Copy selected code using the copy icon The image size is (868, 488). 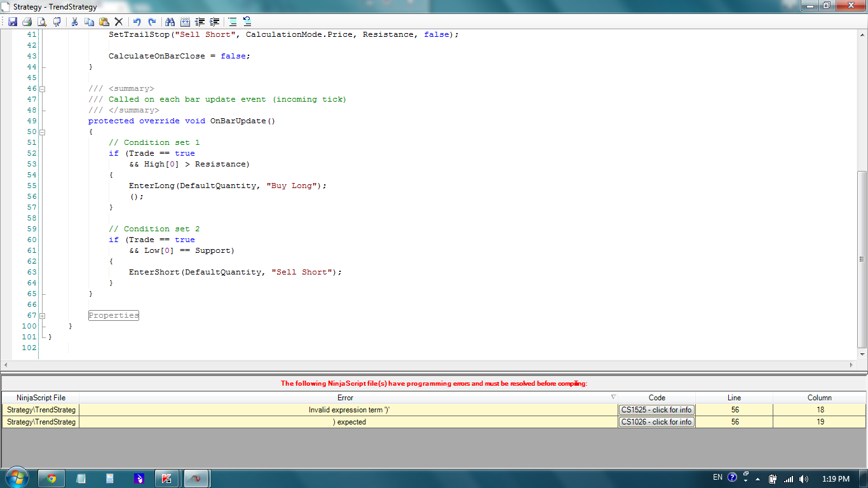(x=89, y=22)
